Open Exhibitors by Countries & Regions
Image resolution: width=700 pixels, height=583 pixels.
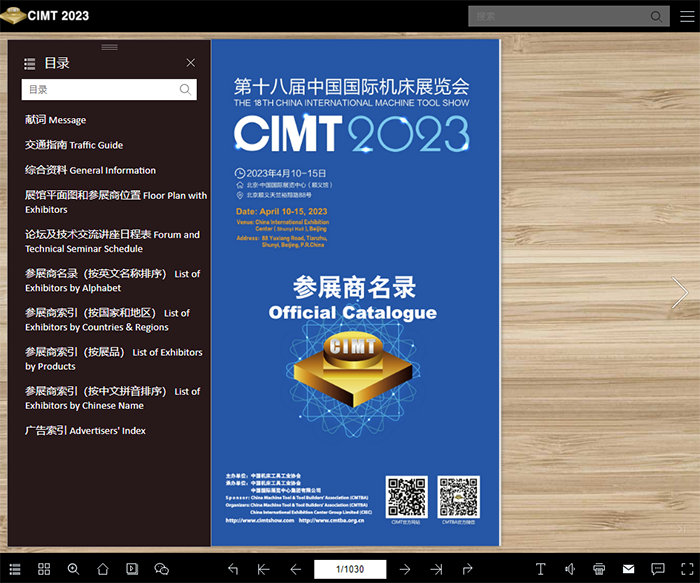click(107, 320)
